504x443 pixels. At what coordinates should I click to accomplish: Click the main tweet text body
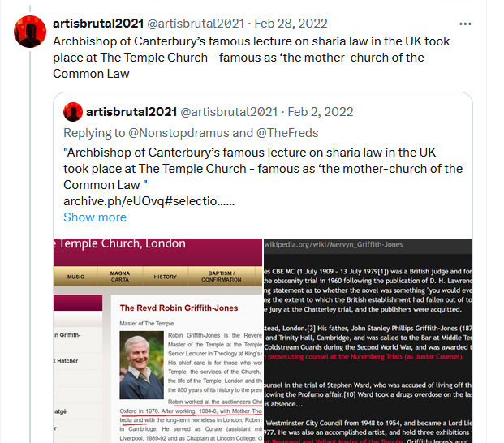(252, 58)
